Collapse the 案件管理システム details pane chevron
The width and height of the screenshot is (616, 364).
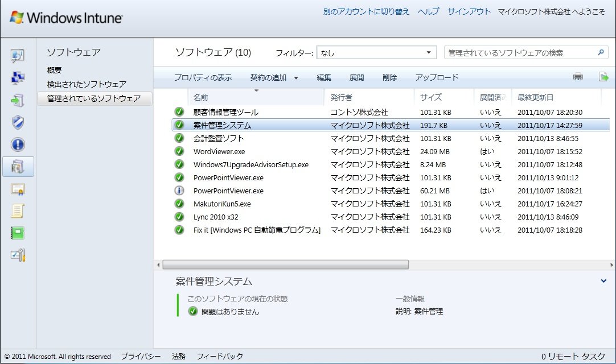[x=603, y=281]
